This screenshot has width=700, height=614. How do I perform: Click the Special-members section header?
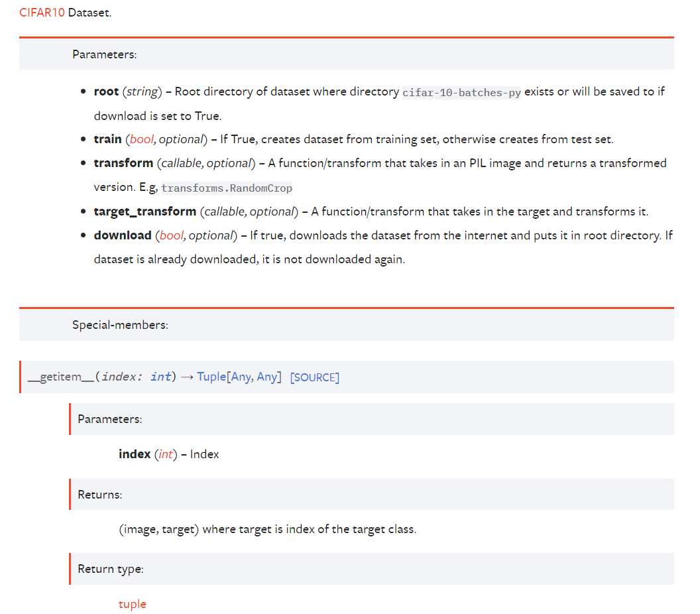tap(120, 325)
